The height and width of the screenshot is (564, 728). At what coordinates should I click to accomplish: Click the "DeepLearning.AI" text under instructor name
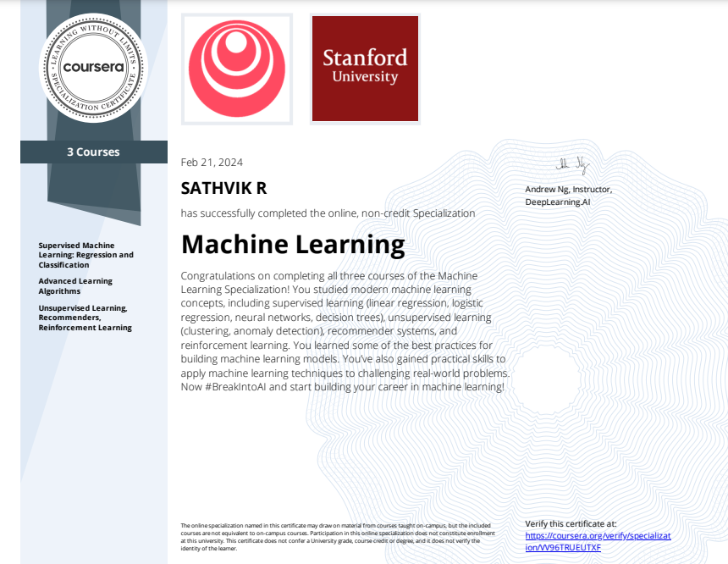tap(557, 203)
